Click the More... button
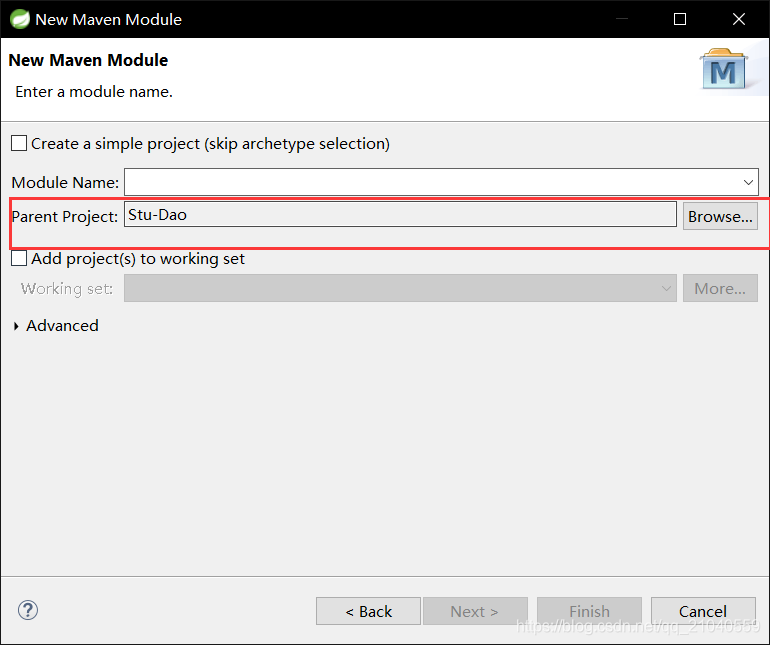The height and width of the screenshot is (645, 770). point(720,288)
